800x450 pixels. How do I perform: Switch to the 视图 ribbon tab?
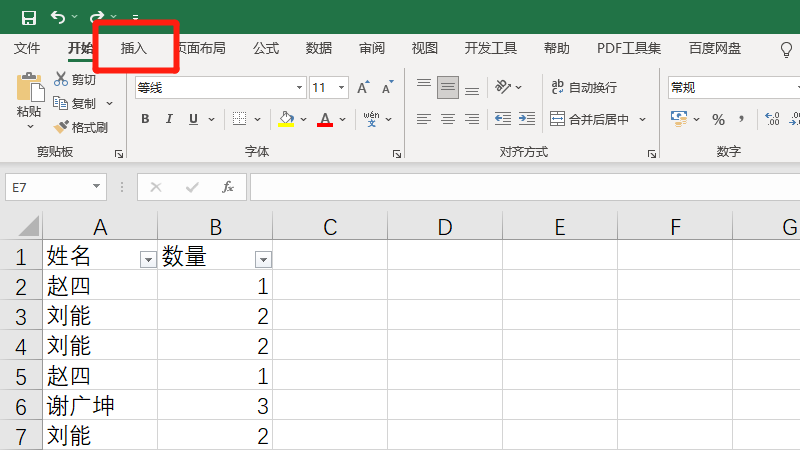[x=424, y=48]
